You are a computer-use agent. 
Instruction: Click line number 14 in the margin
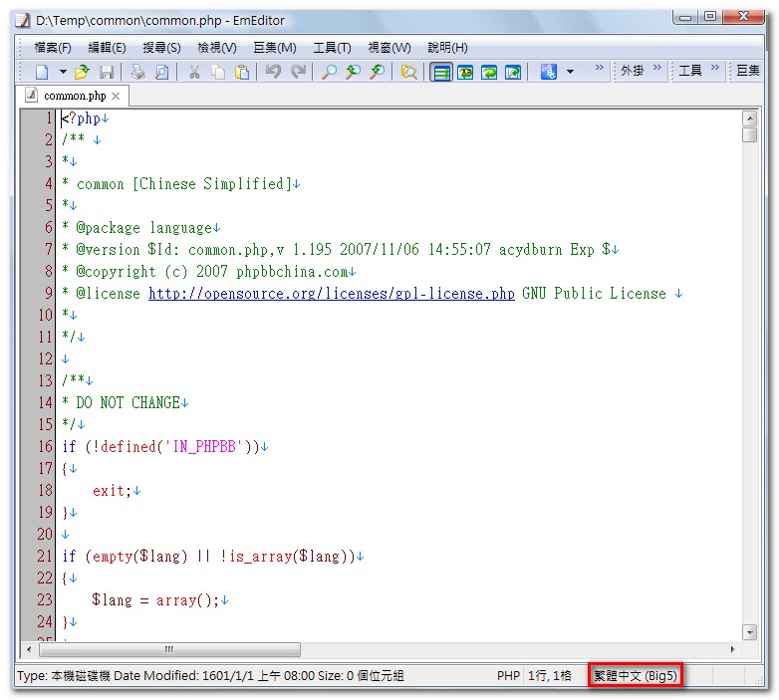pos(45,402)
